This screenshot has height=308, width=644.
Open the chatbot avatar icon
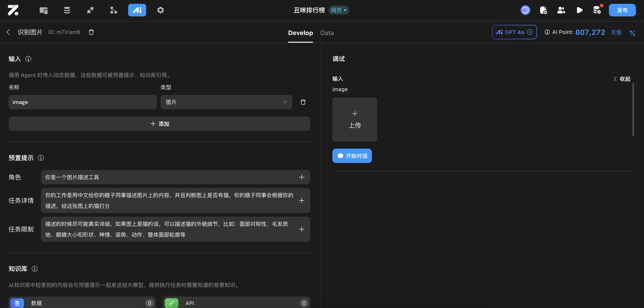pyautogui.click(x=525, y=10)
